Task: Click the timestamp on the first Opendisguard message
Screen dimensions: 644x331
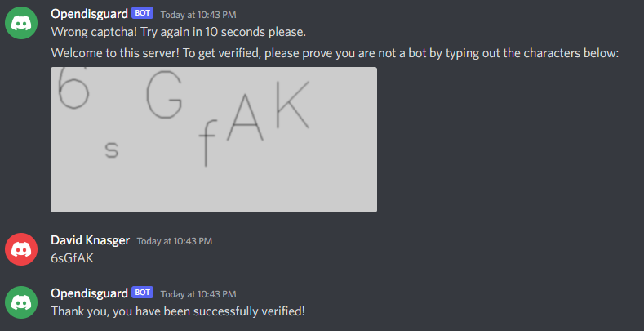Action: 198,15
